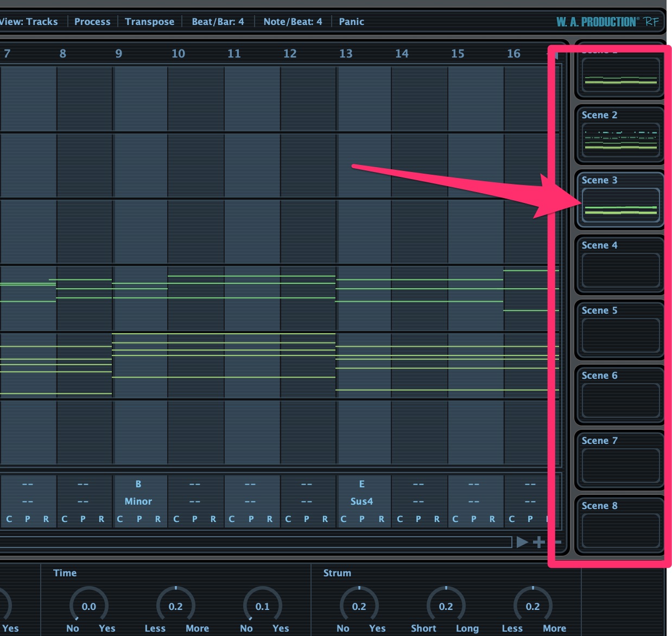This screenshot has height=636, width=672.
Task: Open the Note/Beat: 4 selector
Action: (x=293, y=22)
